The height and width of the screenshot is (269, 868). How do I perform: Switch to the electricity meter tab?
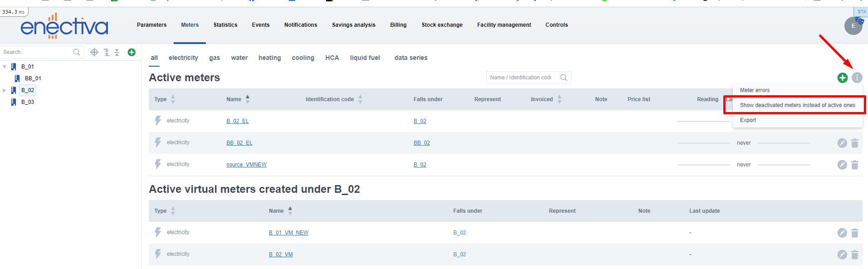(183, 58)
